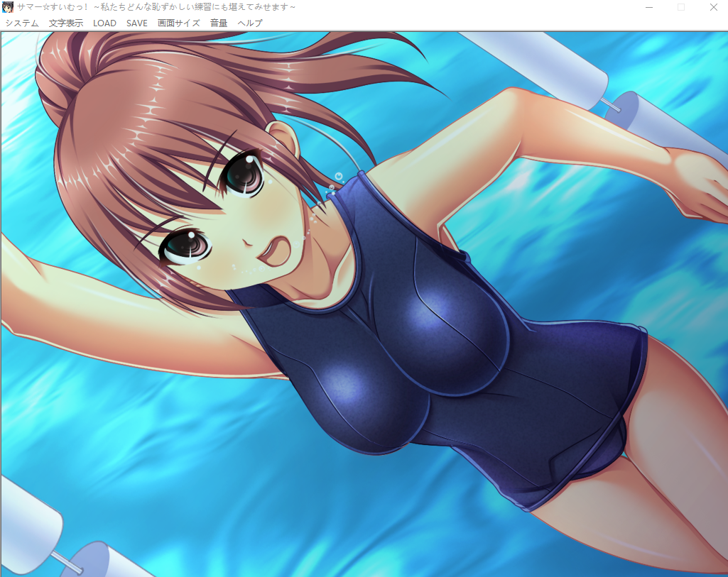
Task: Open the ヘルプ menu
Action: [x=250, y=23]
